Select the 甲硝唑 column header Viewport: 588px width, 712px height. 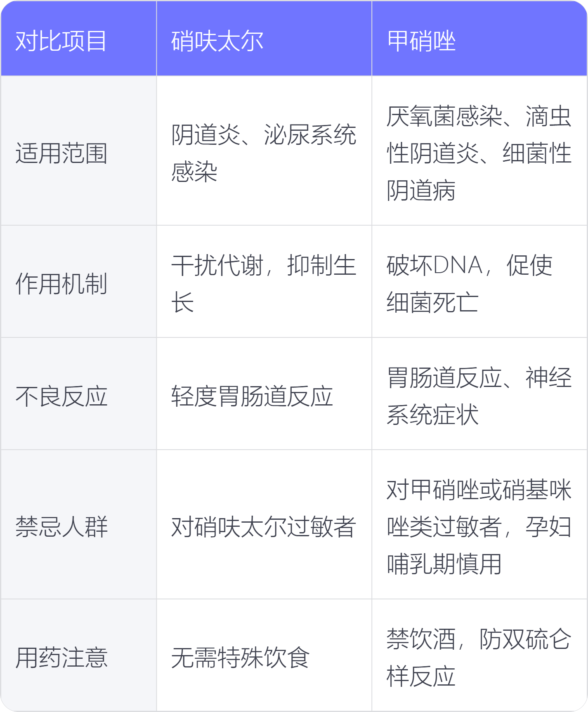[479, 39]
